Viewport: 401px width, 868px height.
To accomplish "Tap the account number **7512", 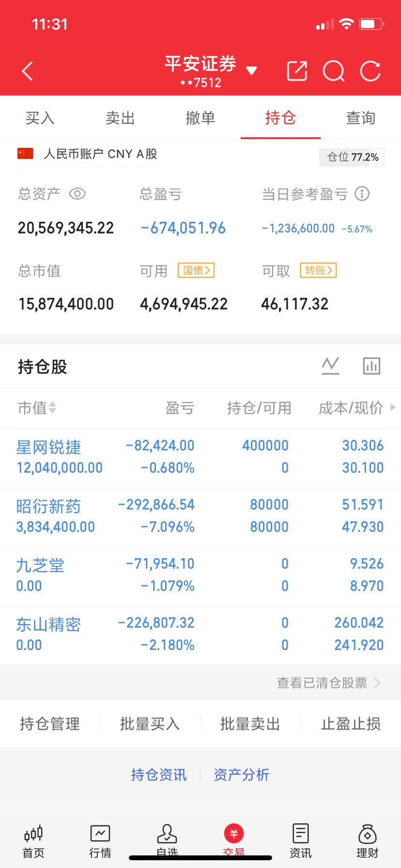I will click(x=200, y=83).
